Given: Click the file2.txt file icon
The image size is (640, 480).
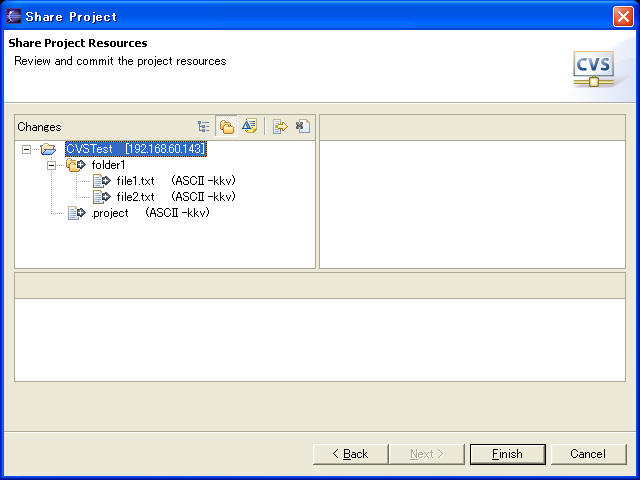Looking at the screenshot, I should [101, 197].
